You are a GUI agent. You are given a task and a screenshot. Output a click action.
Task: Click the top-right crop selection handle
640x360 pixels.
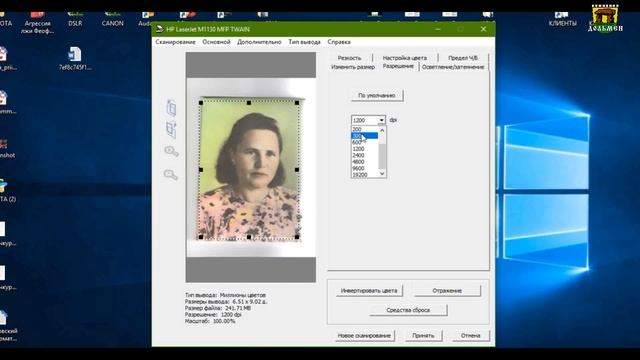(x=297, y=102)
